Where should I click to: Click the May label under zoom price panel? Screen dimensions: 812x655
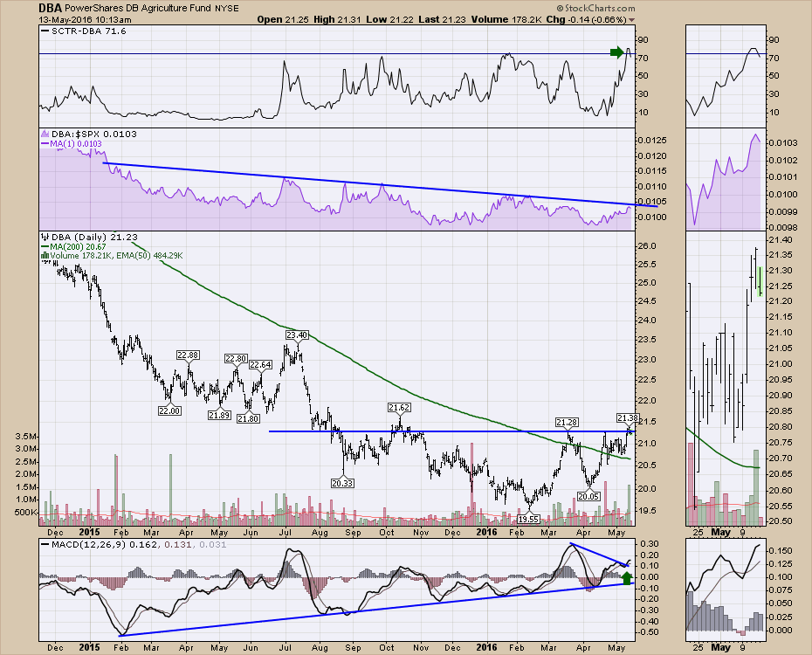[x=721, y=532]
